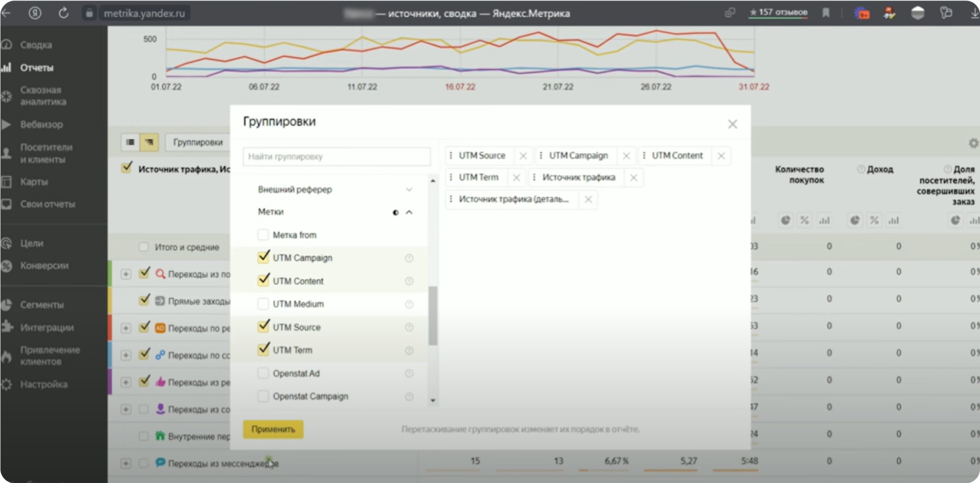Image resolution: width=980 pixels, height=483 pixels.
Task: Open Посетители и клиенты in sidebar
Action: coord(46,153)
